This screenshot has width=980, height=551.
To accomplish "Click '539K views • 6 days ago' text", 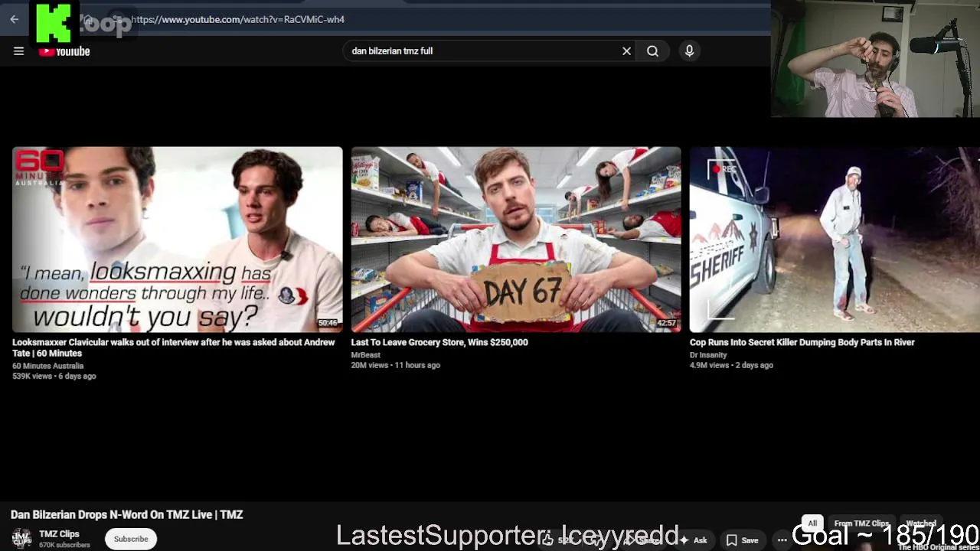I will pyautogui.click(x=54, y=377).
